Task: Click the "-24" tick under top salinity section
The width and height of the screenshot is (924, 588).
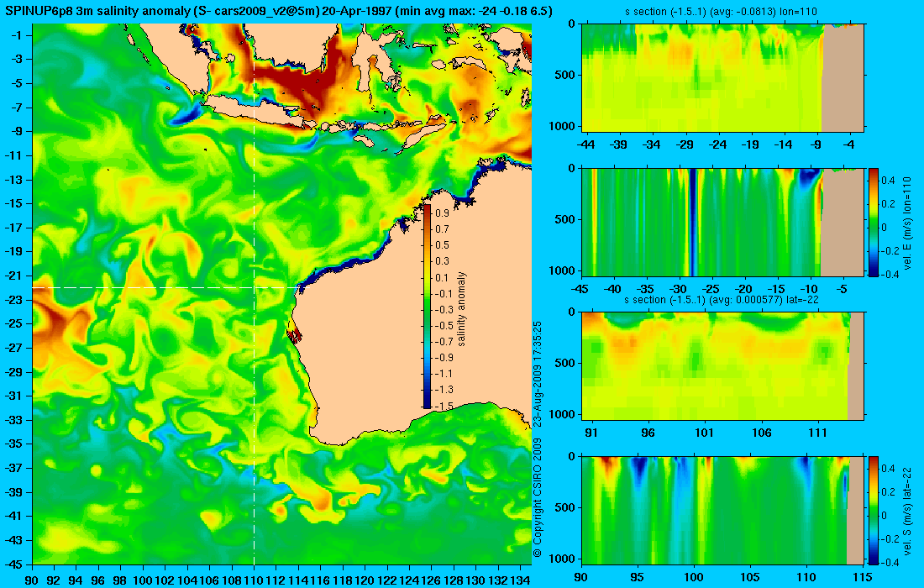Action: click(717, 144)
